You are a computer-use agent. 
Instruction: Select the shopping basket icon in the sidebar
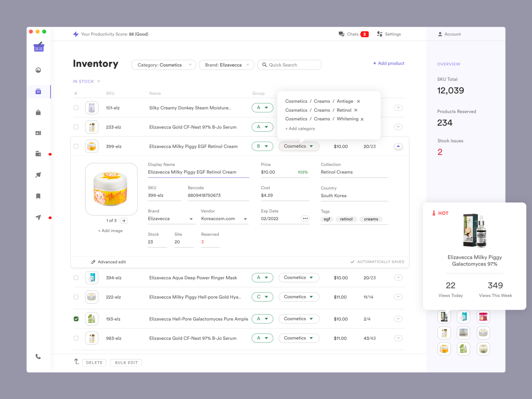(39, 47)
